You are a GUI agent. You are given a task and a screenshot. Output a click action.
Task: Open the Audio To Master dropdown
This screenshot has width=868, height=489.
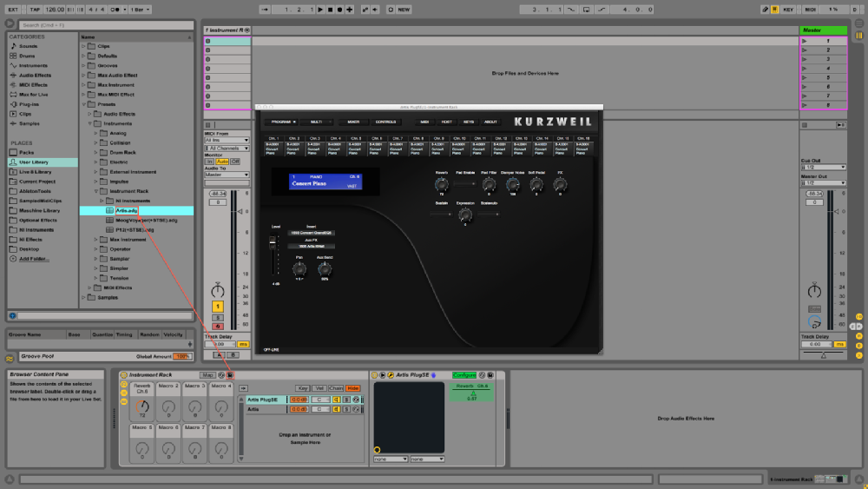click(x=227, y=175)
